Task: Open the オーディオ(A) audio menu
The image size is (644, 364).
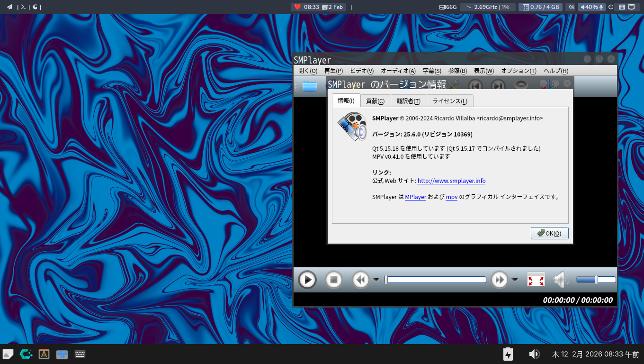Action: coord(398,71)
